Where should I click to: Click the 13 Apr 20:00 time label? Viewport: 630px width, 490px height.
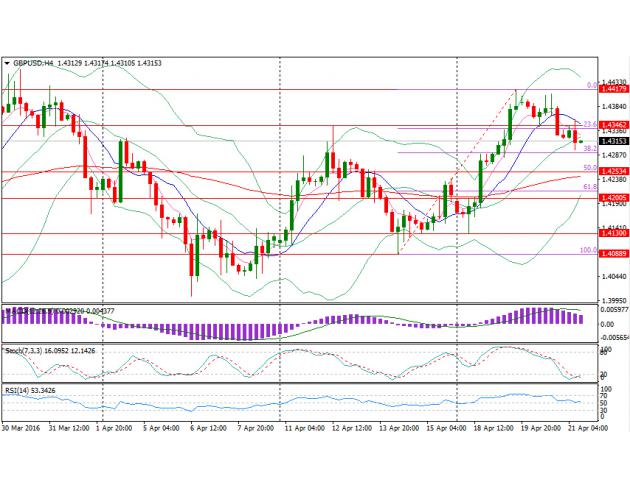coord(399,428)
